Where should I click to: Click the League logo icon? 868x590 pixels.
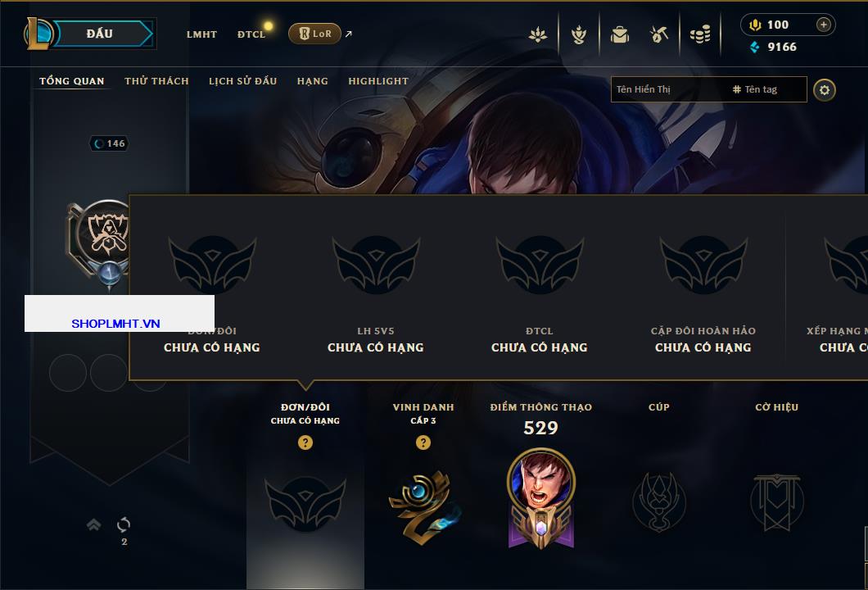38,34
